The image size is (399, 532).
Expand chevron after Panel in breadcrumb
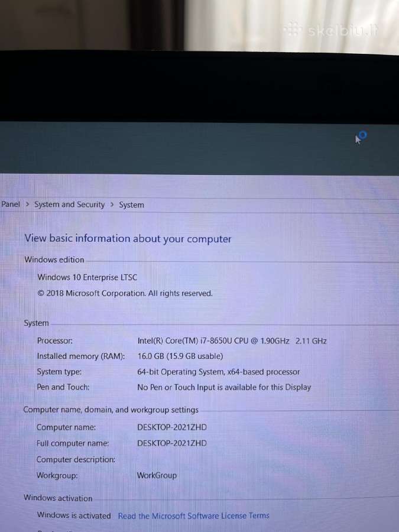click(27, 205)
